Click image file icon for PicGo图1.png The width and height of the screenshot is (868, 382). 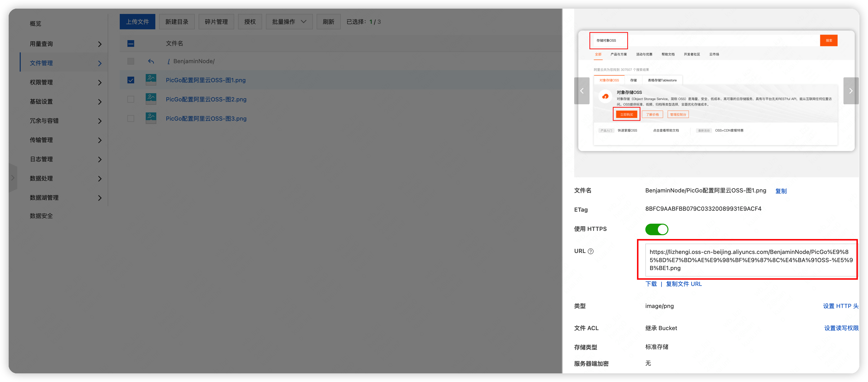pos(151,80)
